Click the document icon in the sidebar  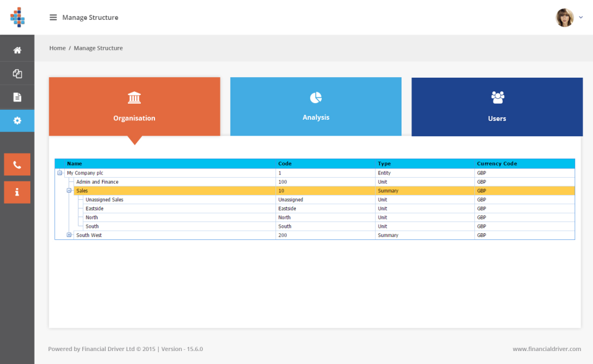tap(17, 97)
